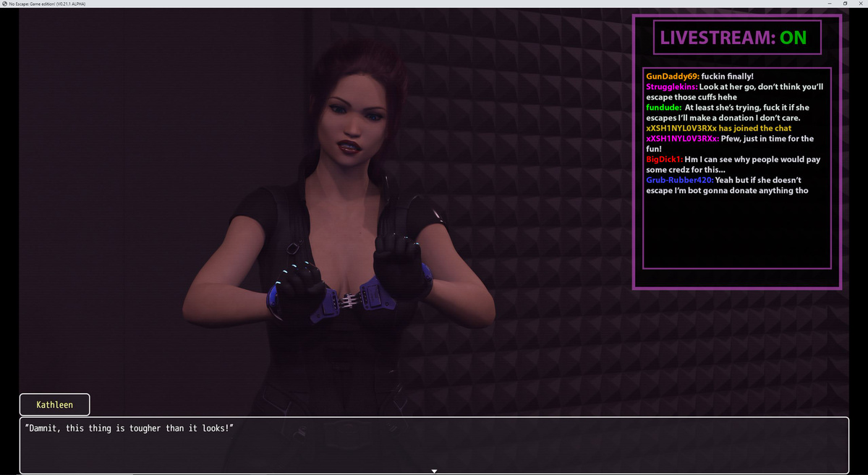
Task: Select Grub-Rubber420's chat message
Action: pyautogui.click(x=727, y=186)
